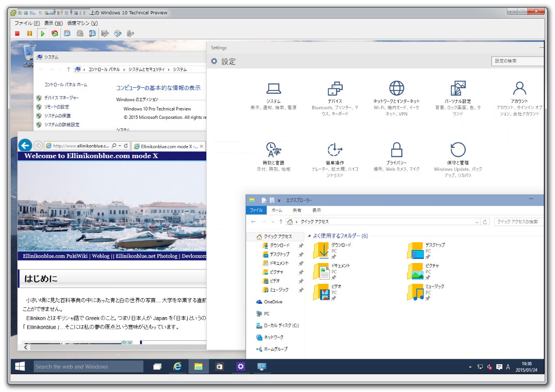555x392 pixels.
Task: Refresh the page in Internet Explorer address bar
Action: [126, 146]
